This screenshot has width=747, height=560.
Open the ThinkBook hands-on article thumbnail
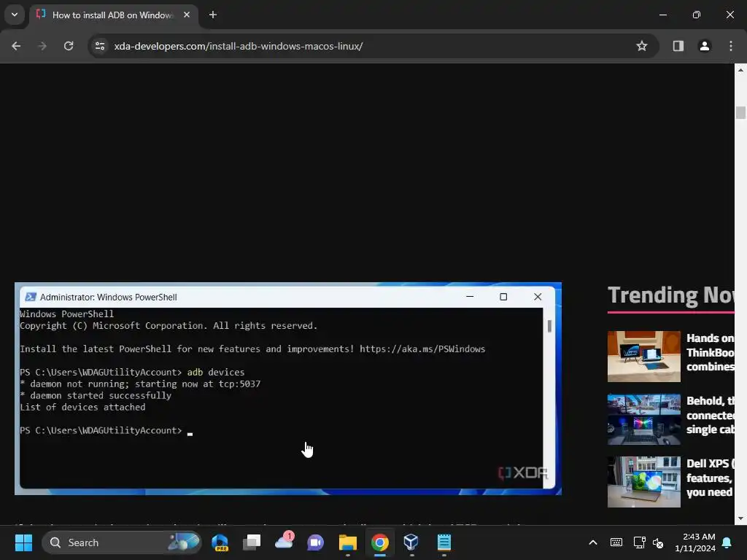pos(643,356)
